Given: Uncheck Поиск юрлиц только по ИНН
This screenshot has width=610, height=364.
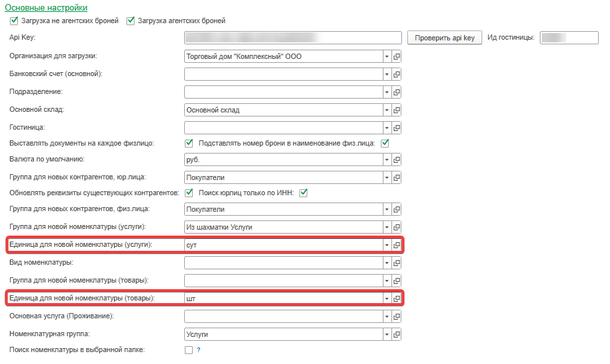Looking at the screenshot, I should tap(305, 193).
